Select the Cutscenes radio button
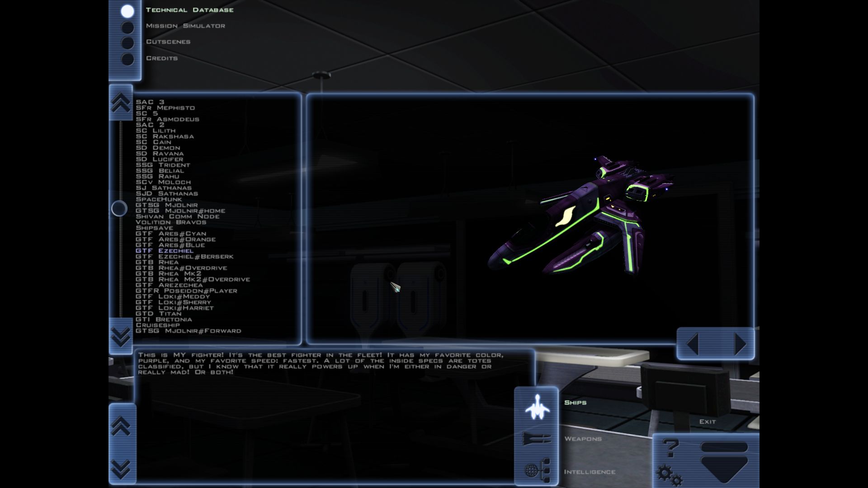The image size is (868, 488). (127, 43)
